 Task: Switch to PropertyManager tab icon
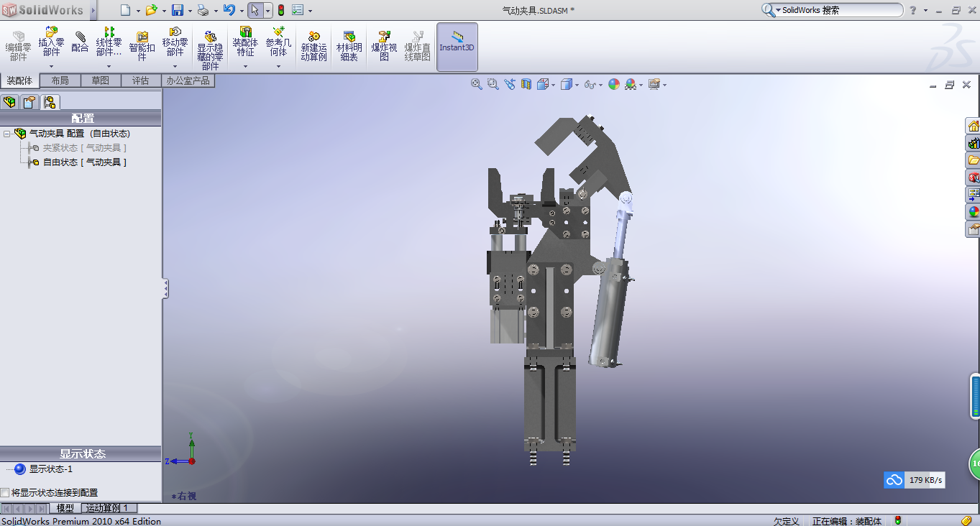tap(29, 102)
